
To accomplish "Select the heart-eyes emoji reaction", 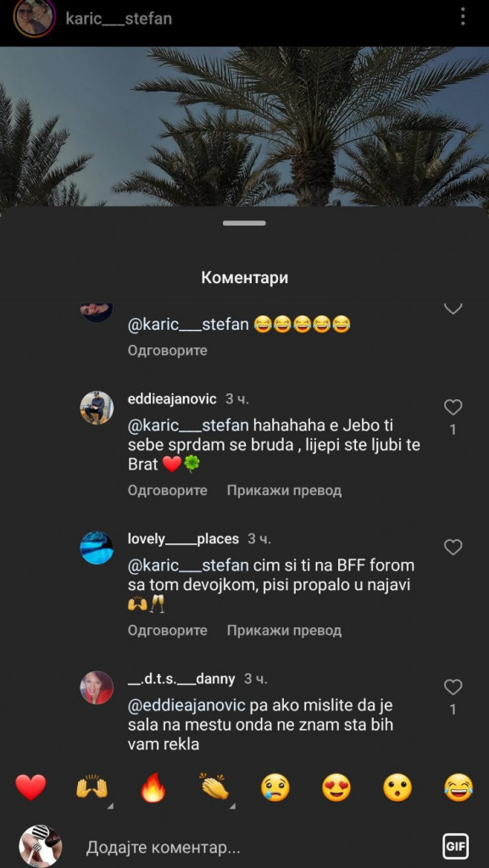I will (x=337, y=787).
